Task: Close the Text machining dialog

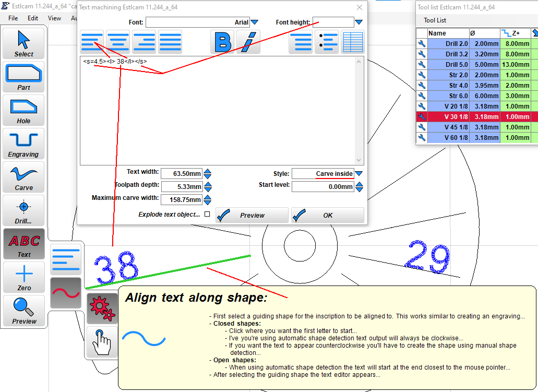Action: [359, 7]
